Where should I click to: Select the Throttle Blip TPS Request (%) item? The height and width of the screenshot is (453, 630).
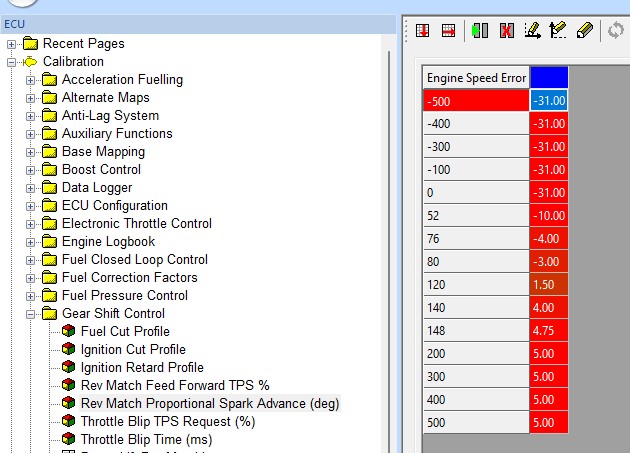(x=168, y=421)
